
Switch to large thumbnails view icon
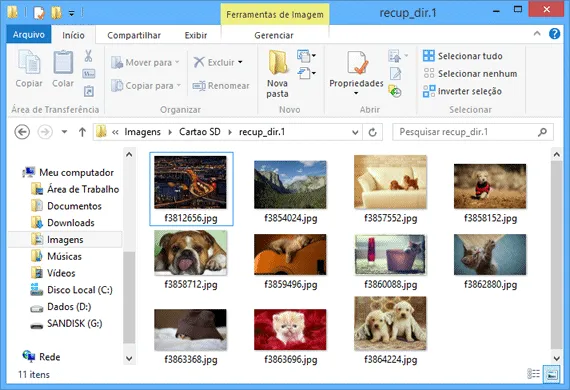pos(551,374)
